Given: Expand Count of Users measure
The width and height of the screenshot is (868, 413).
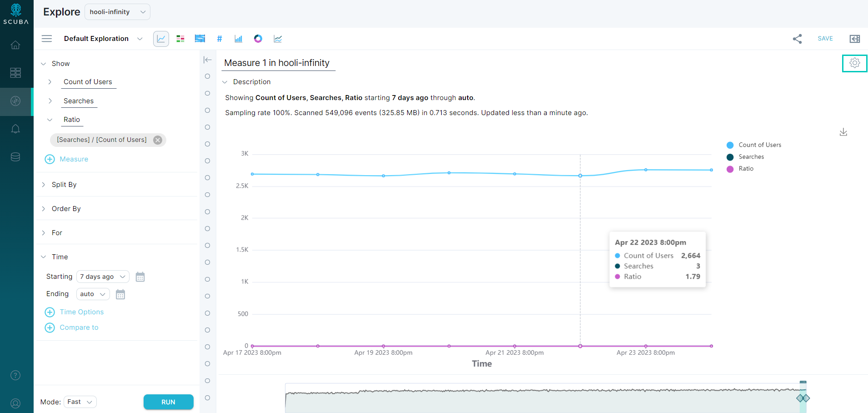Looking at the screenshot, I should (x=50, y=82).
